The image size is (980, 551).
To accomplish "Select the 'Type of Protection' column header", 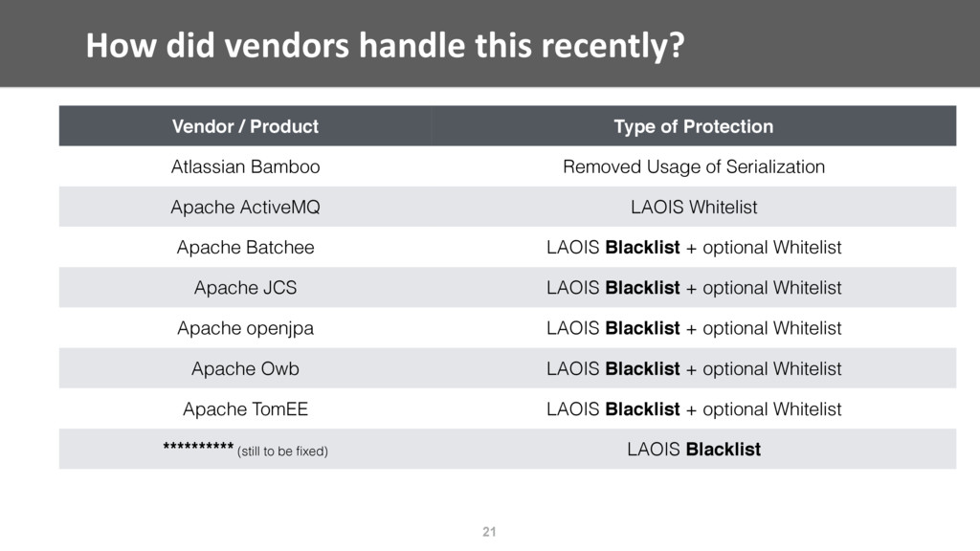I will (x=694, y=126).
